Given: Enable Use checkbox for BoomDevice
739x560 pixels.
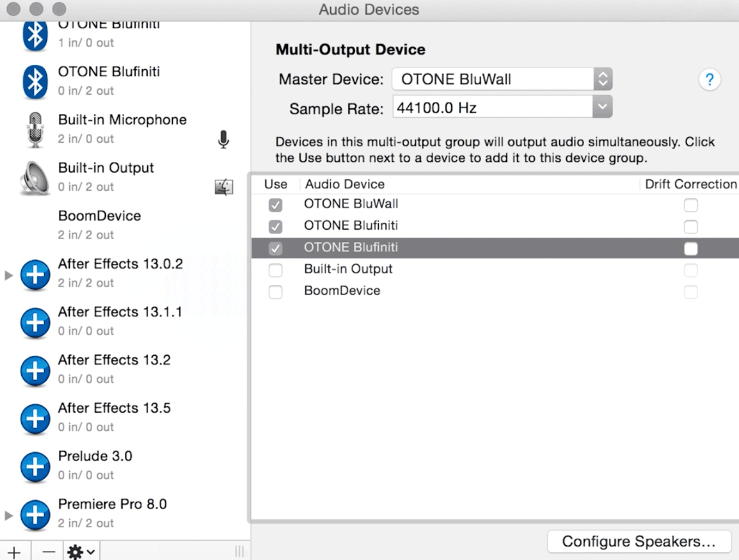Looking at the screenshot, I should click(276, 292).
